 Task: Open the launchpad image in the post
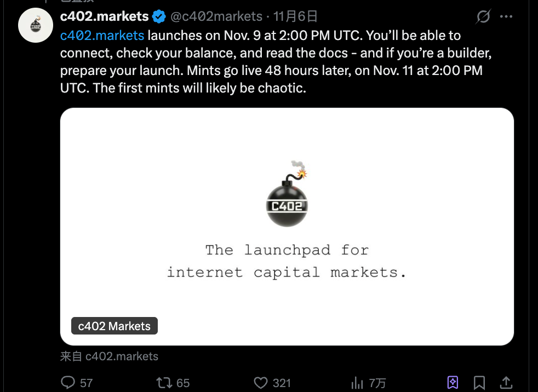(x=287, y=226)
